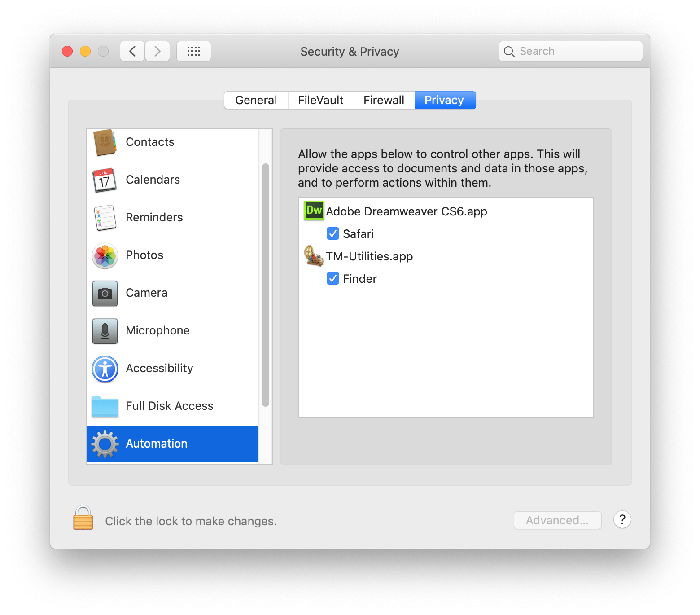Click the padlock icon to unlock
The height and width of the screenshot is (615, 700).
coord(83,518)
